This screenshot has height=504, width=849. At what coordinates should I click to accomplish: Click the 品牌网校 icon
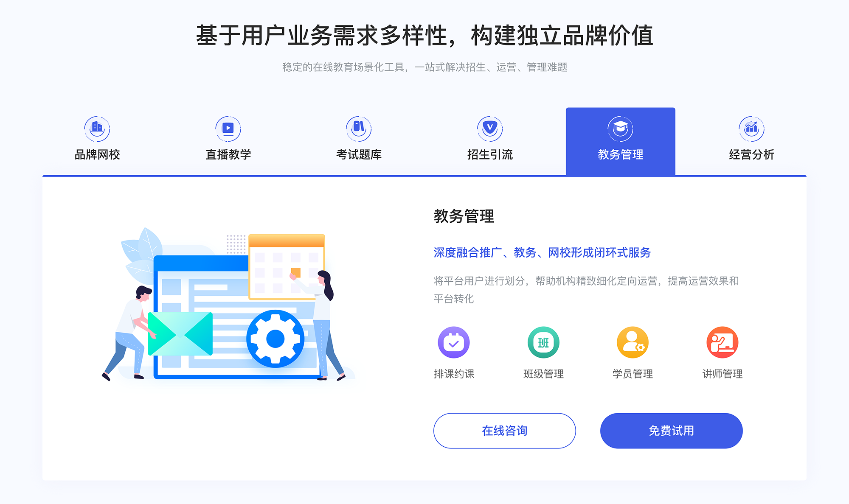click(96, 126)
